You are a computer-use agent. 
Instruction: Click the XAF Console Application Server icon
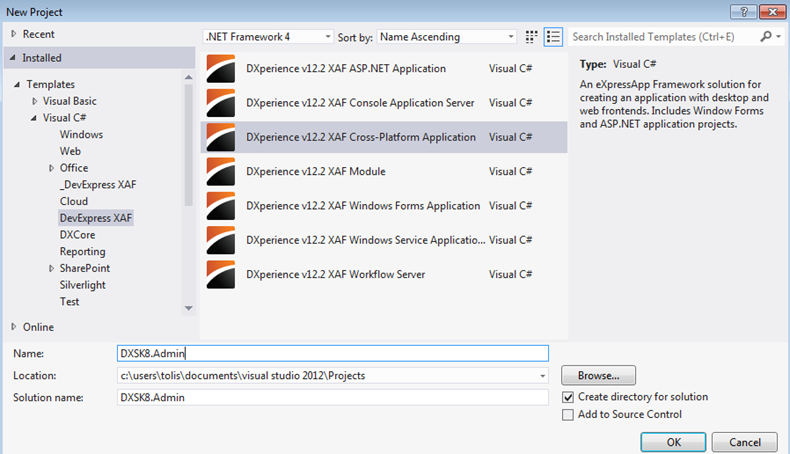tap(220, 103)
